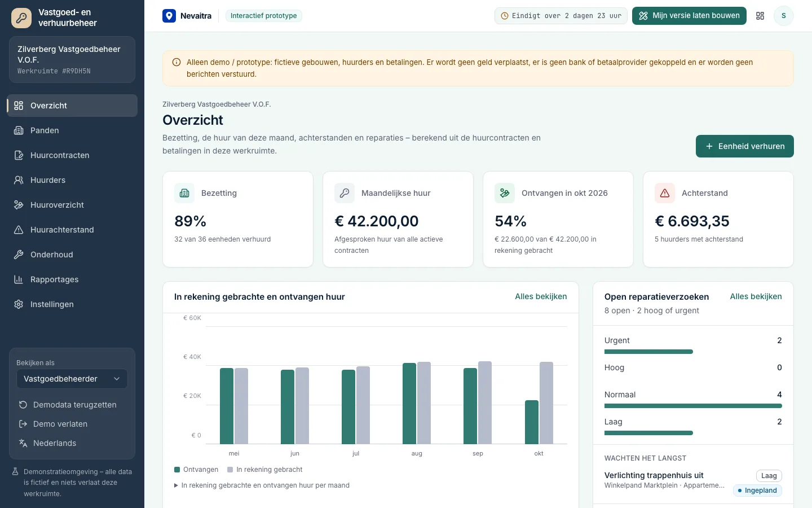Click the Rapportages bar chart icon

19,279
